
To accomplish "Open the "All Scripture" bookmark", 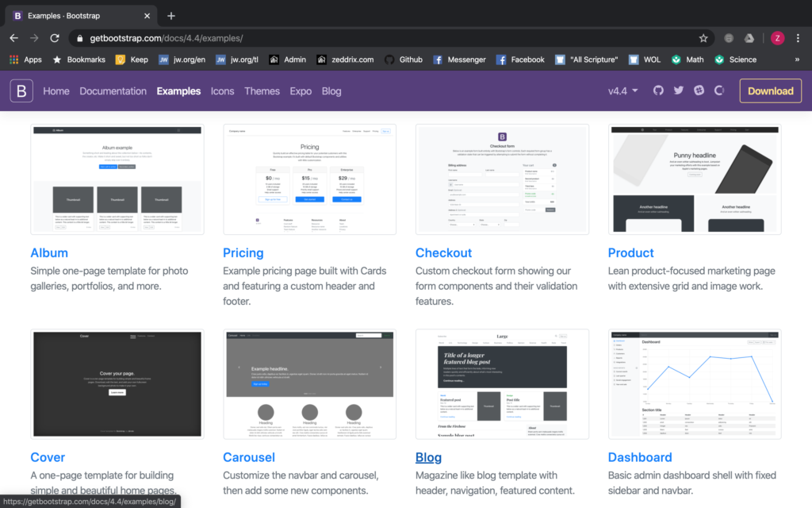I will coord(586,60).
